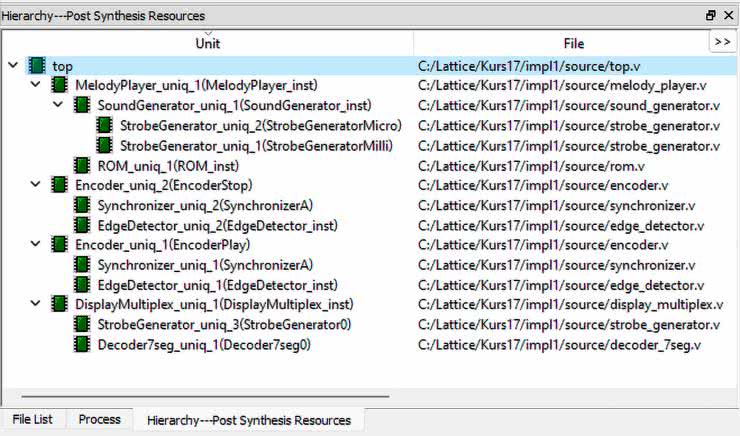Screen dimensions: 740x436
Task: Click the ROM_uniq_1 module chip icon
Action: coord(82,165)
